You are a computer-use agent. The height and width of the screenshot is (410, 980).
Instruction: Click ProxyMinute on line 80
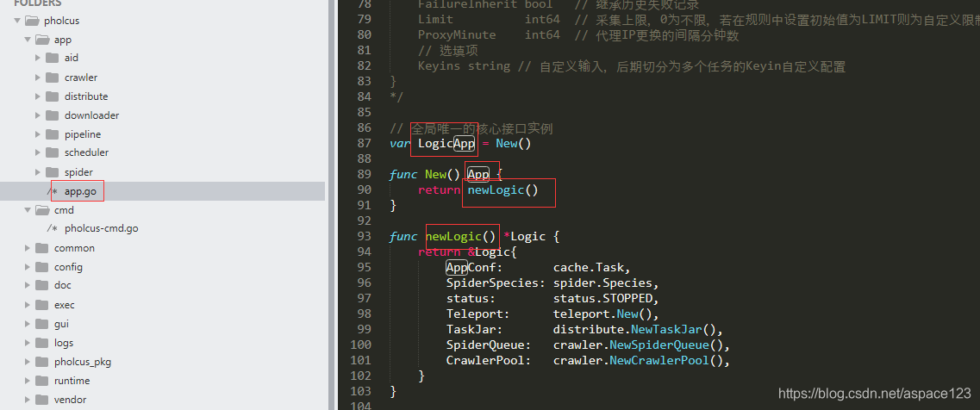click(x=457, y=35)
